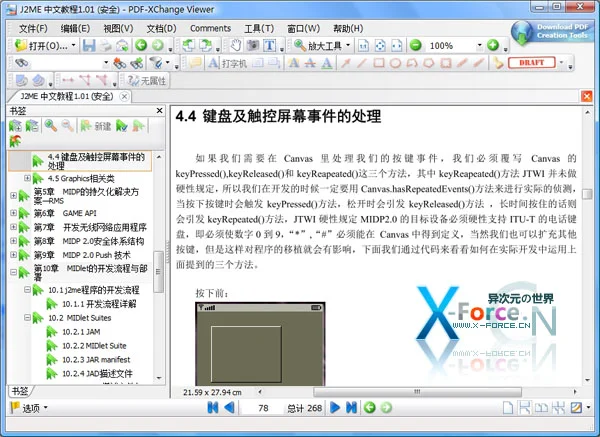Screen dimensions: 600x437
Task: Click the bookmarks panel scrollbar thumb
Action: click(x=158, y=272)
